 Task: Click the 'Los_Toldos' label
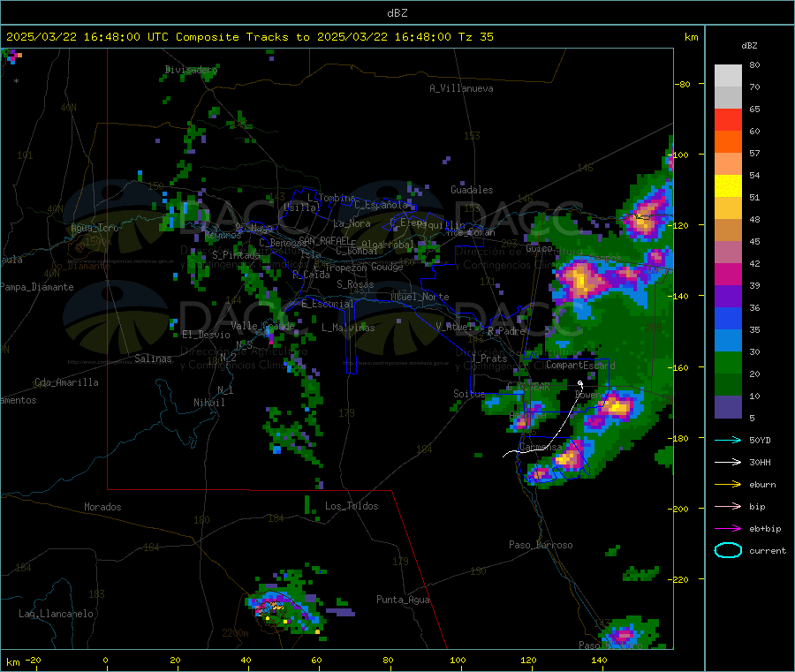pos(352,506)
